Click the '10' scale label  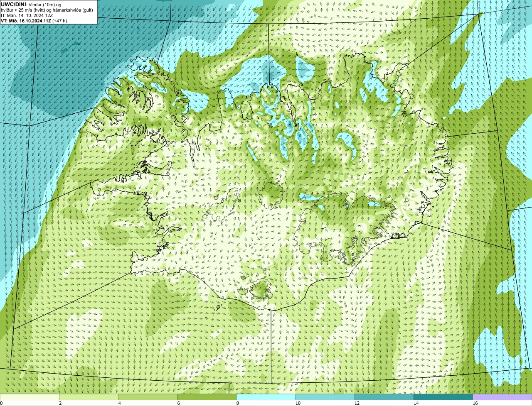click(x=298, y=403)
